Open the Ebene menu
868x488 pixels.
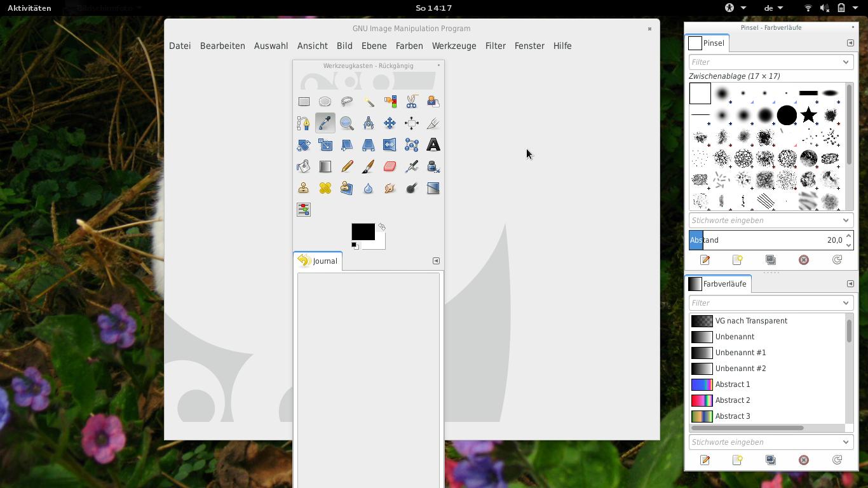(374, 46)
